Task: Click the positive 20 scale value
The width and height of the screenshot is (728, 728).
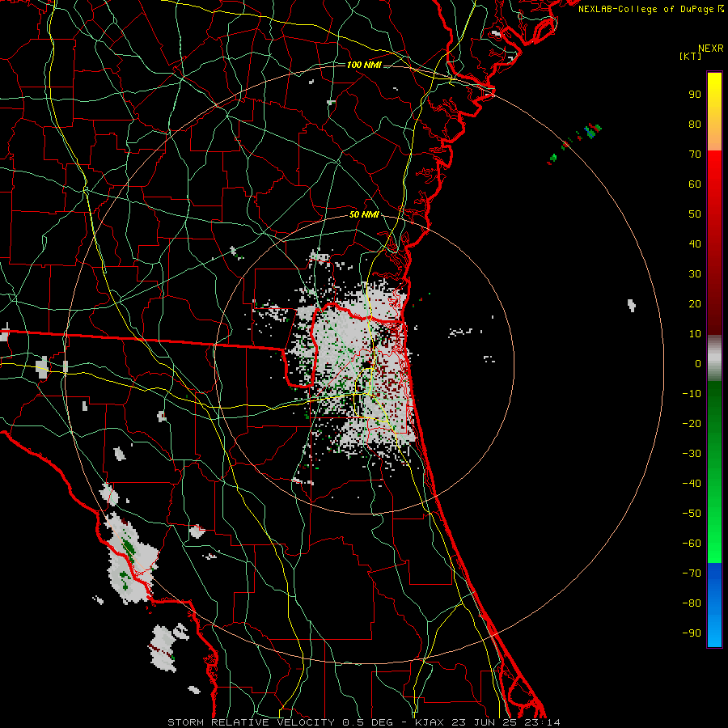Action: click(695, 304)
